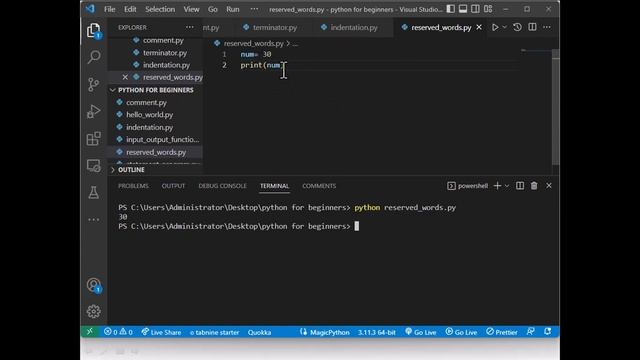Switch to the Output panel tab
The image size is (640, 360).
click(173, 186)
